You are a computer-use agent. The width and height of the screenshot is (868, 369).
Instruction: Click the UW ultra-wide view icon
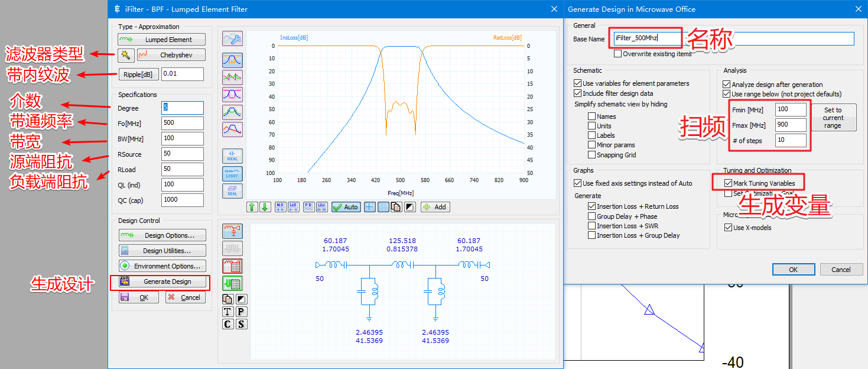(x=321, y=207)
